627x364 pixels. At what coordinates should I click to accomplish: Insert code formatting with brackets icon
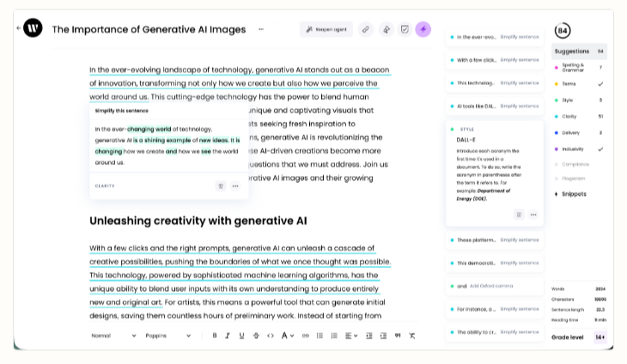point(270,336)
